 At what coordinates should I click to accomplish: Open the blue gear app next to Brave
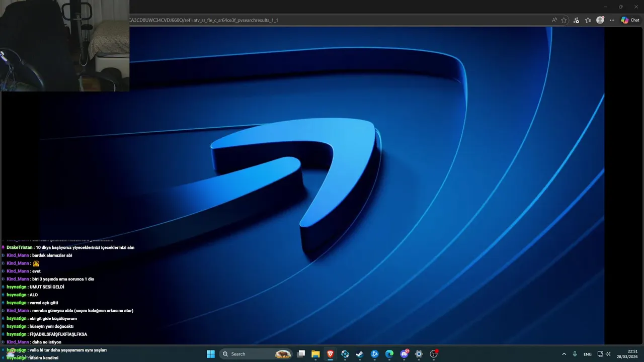point(345,354)
